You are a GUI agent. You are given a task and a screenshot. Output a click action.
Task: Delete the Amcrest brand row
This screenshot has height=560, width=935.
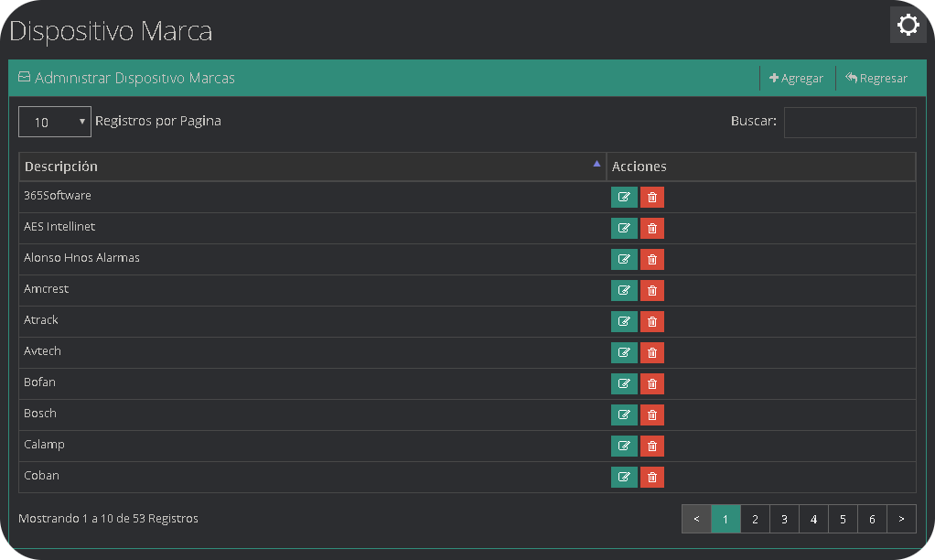point(652,291)
